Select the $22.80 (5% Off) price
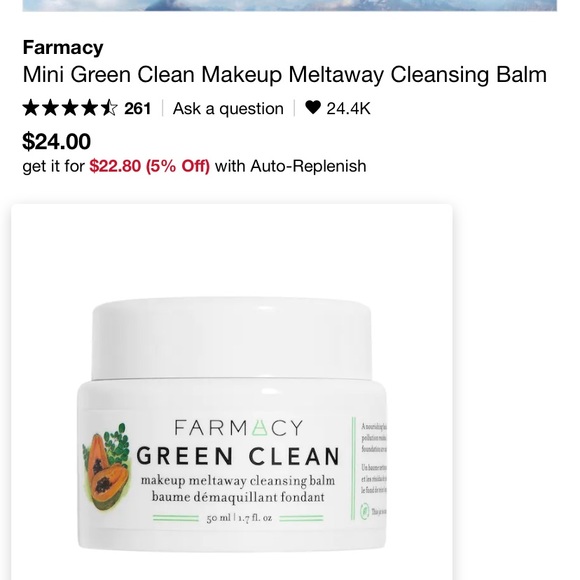 [149, 166]
